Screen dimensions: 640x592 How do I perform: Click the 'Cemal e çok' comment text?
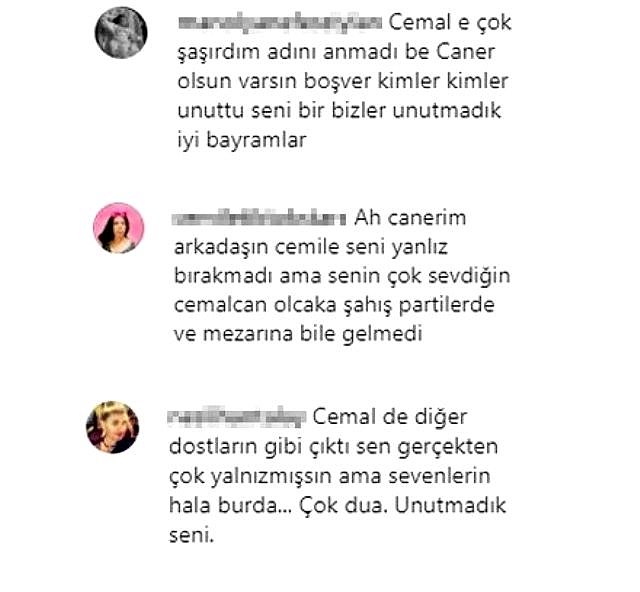coord(450,23)
